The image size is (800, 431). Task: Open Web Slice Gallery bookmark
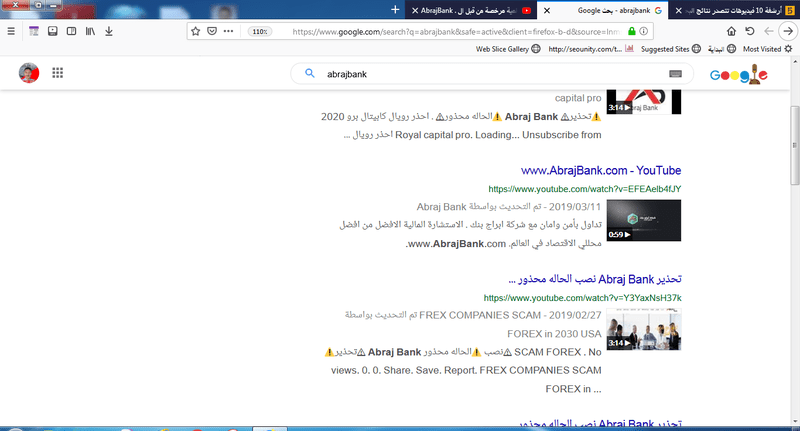tap(508, 49)
